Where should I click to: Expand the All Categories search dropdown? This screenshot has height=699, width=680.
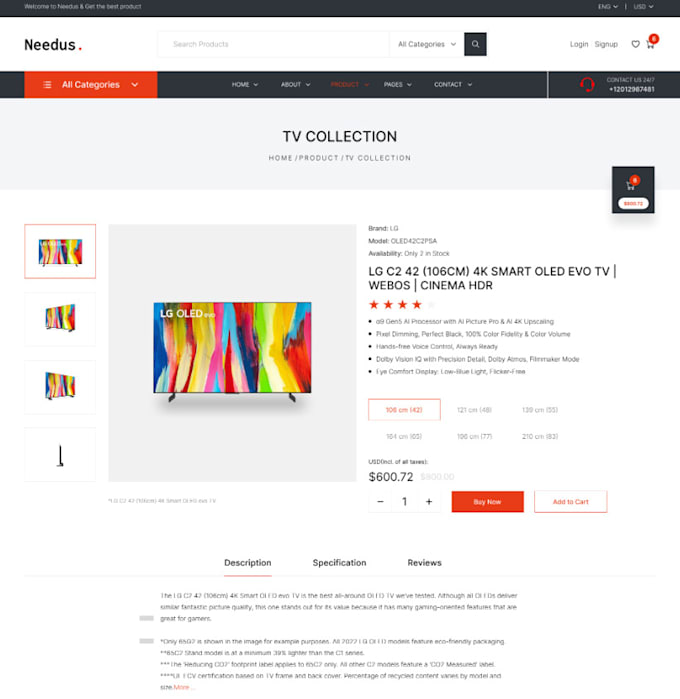(x=427, y=44)
